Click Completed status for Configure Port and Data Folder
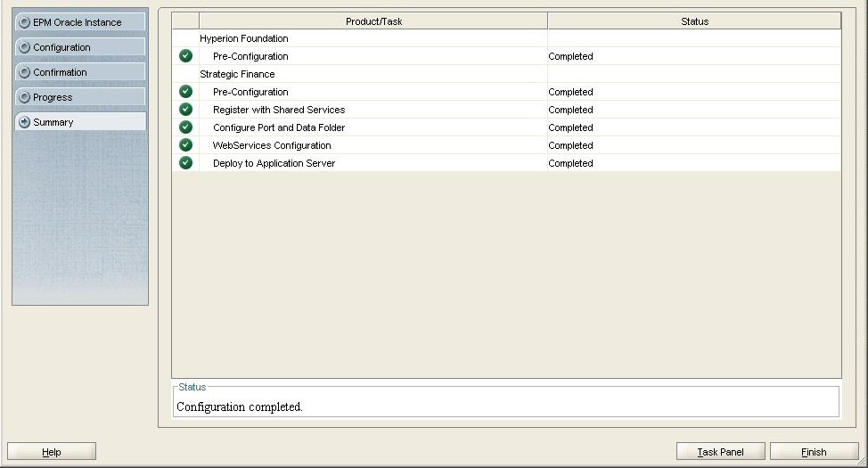The width and height of the screenshot is (868, 468). 570,127
